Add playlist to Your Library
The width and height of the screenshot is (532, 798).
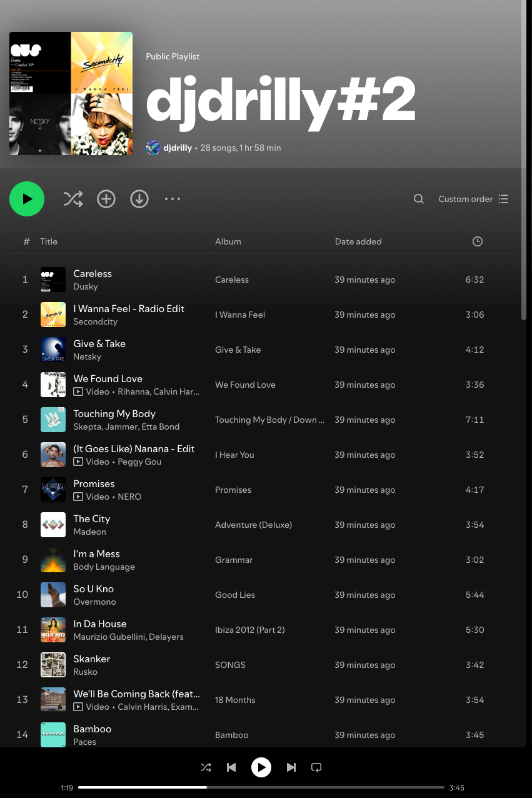106,199
